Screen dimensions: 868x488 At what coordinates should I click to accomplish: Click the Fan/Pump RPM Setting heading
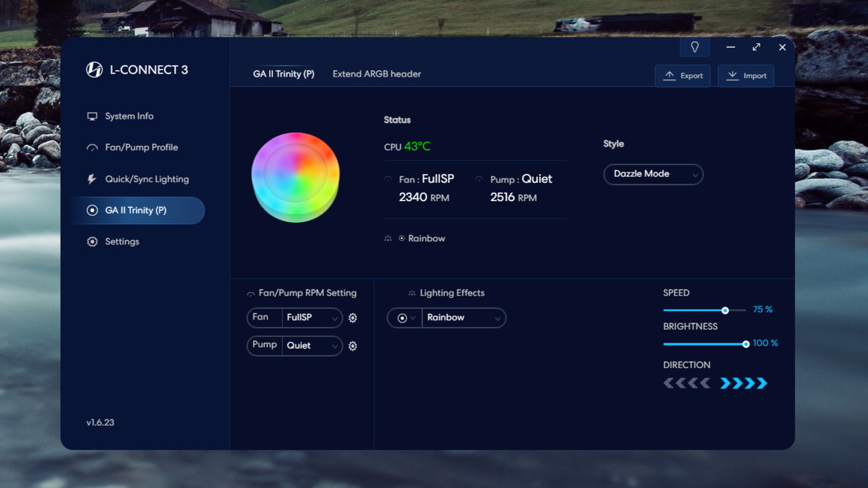point(307,294)
